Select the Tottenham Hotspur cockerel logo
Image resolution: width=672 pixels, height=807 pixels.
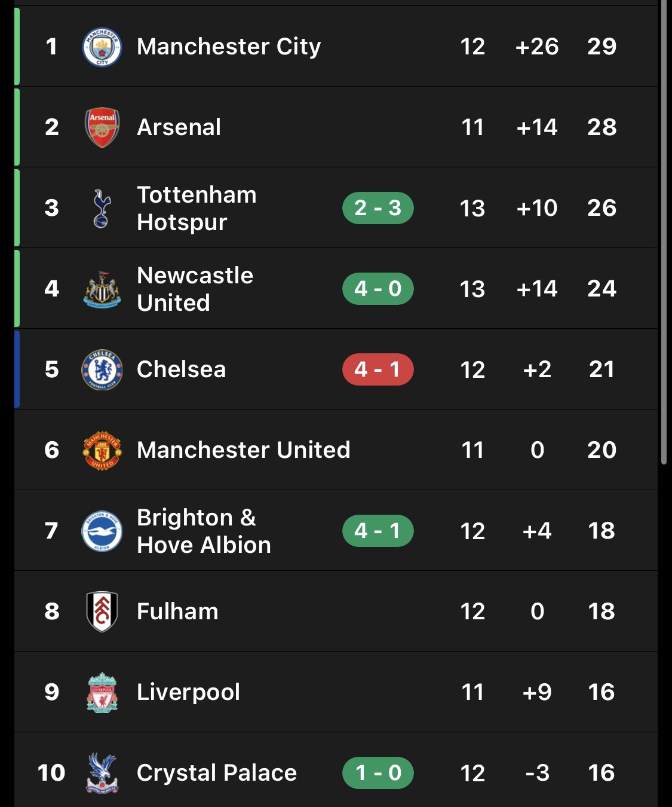pos(102,208)
